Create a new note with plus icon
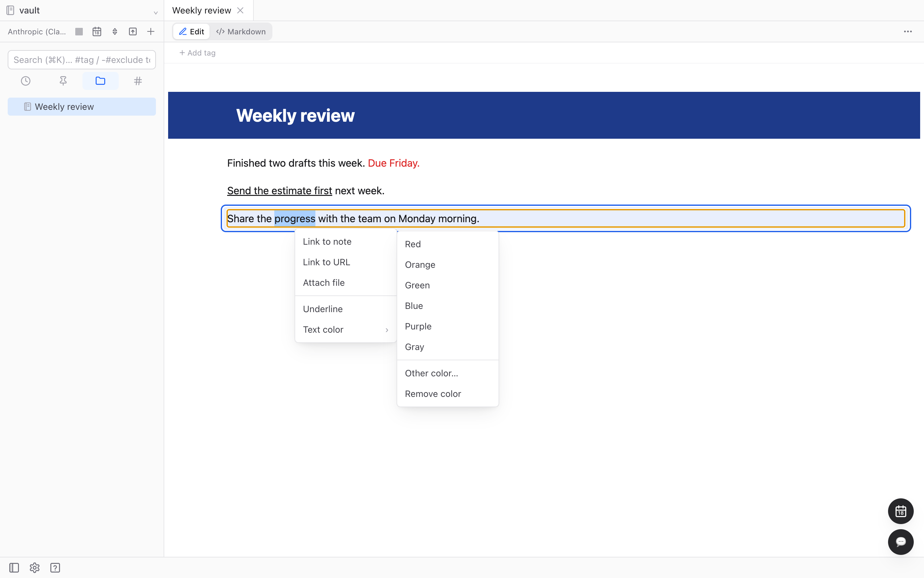The height and width of the screenshot is (578, 924). pos(151,31)
